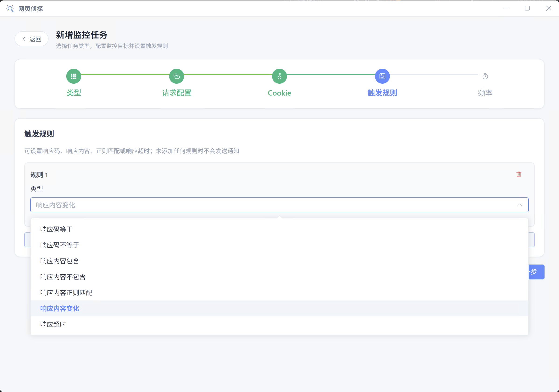Click the partially hidden 下一步 button
559x392 pixels.
pyautogui.click(x=536, y=272)
